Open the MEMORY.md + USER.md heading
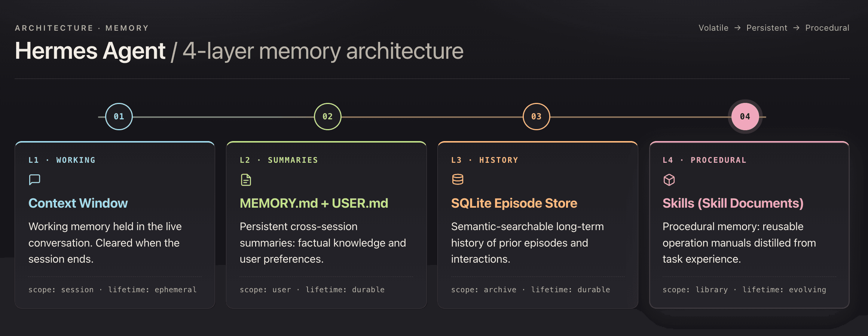Screen dimensions: 868x336 pos(314,203)
